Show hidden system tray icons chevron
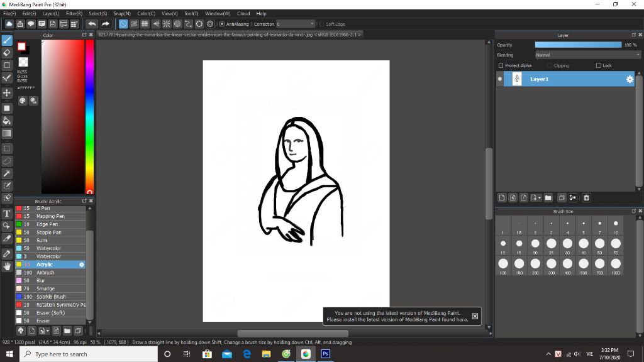Image resolution: width=644 pixels, height=362 pixels. [548, 354]
